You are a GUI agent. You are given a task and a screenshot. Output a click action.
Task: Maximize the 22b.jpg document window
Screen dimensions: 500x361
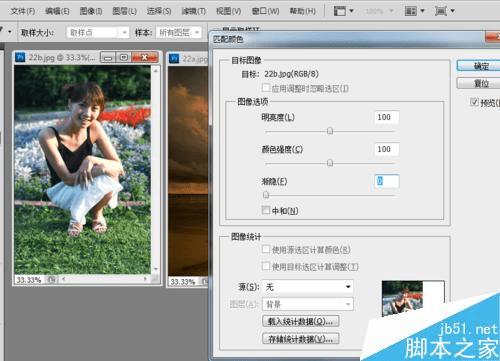coord(124,58)
